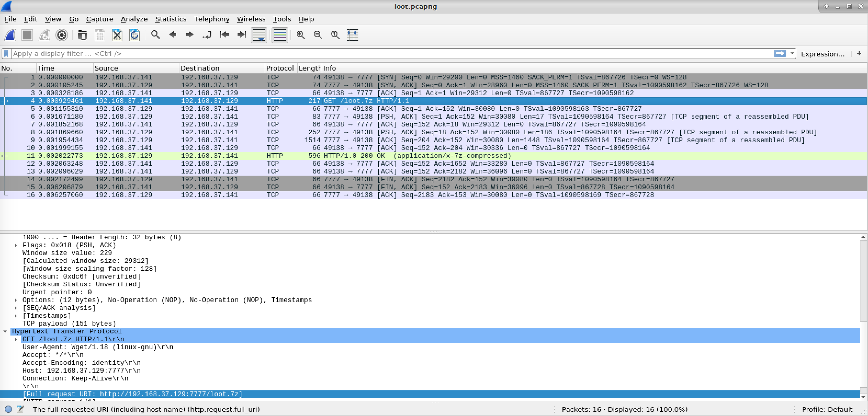Go back in packet history arrow

(173, 35)
